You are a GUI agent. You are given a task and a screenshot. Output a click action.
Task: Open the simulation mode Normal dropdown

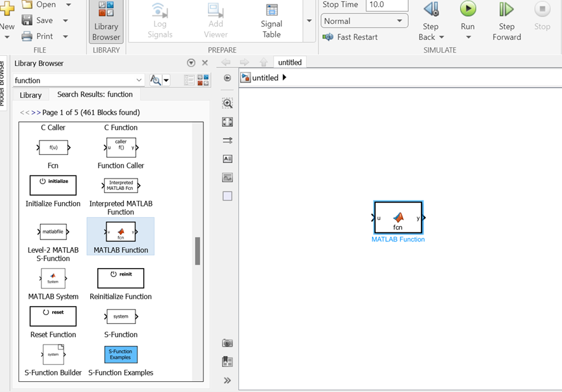(x=364, y=21)
